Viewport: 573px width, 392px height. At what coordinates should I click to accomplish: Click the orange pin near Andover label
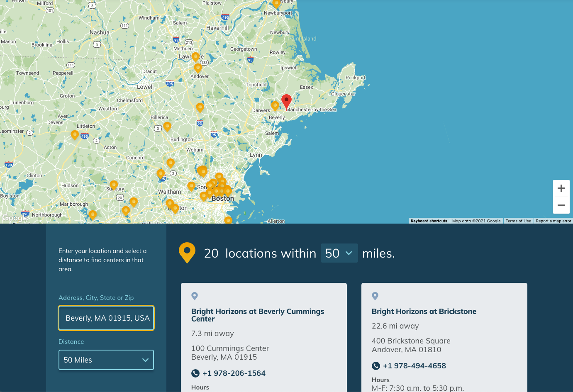pyautogui.click(x=198, y=68)
